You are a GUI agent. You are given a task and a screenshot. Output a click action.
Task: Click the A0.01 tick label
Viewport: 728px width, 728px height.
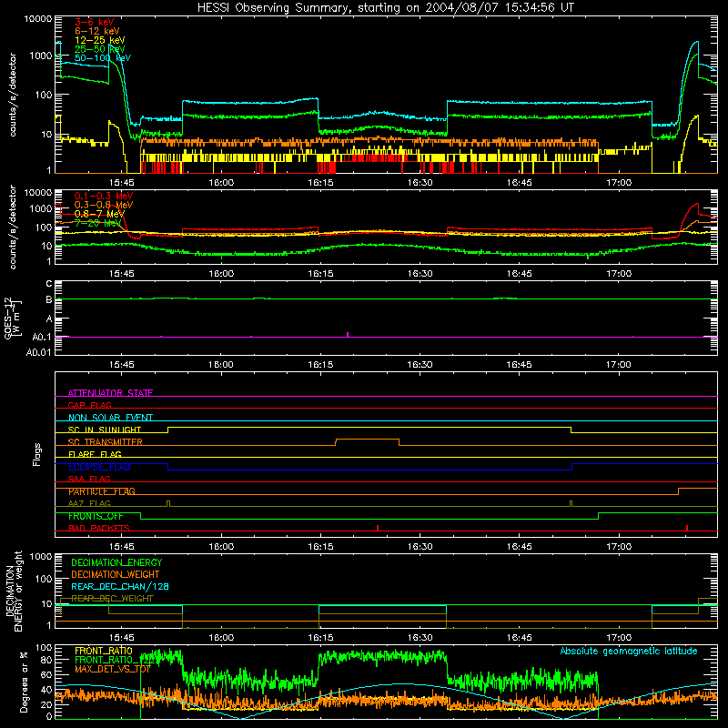pos(39,352)
